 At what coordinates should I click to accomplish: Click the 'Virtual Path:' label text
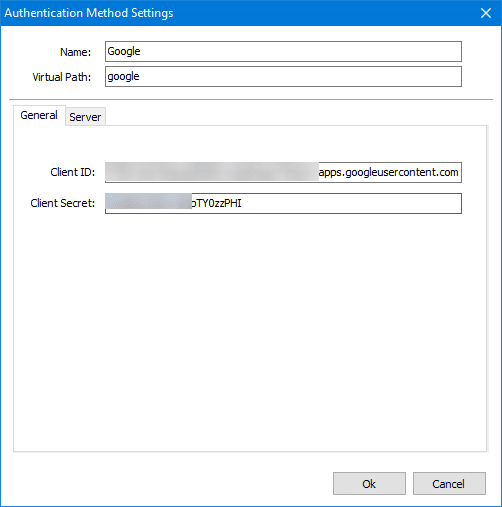[x=62, y=77]
